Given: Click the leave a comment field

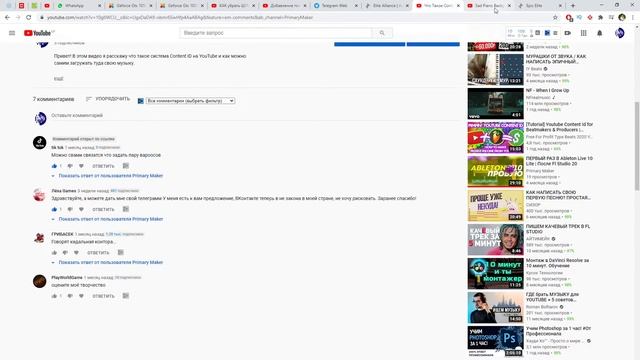Looking at the screenshot, I should tap(255, 116).
